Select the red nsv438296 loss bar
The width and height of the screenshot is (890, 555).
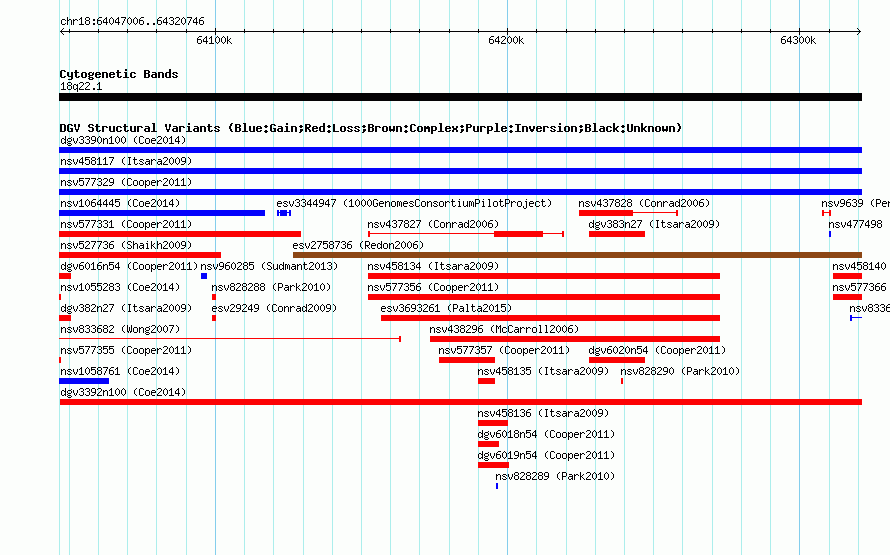[x=575, y=339]
